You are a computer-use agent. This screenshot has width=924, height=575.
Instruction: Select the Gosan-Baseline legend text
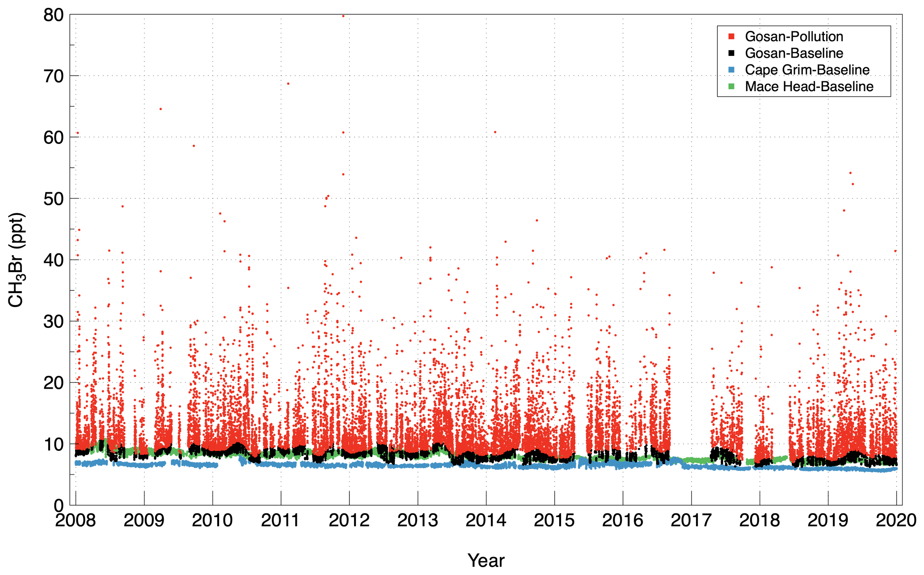click(793, 53)
